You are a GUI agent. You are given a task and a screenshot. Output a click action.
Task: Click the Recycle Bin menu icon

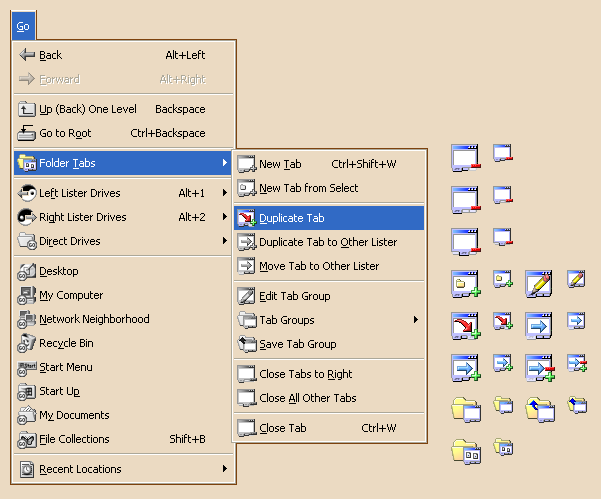point(26,343)
